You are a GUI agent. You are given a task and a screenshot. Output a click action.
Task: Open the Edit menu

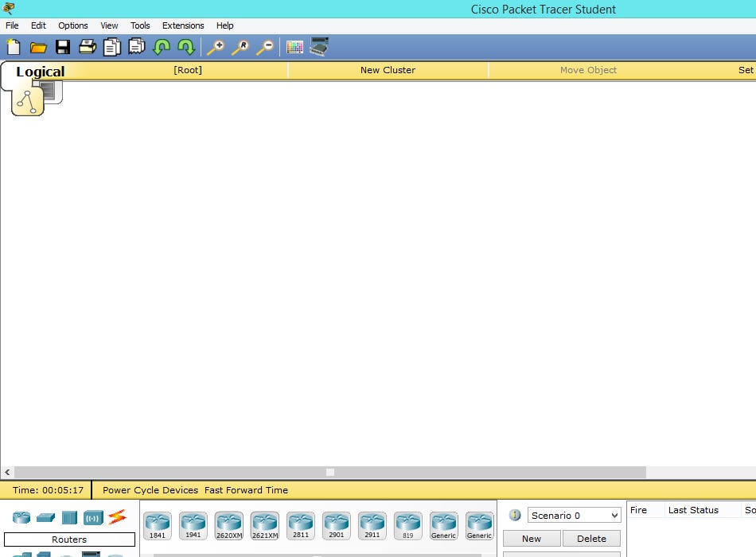(x=38, y=25)
